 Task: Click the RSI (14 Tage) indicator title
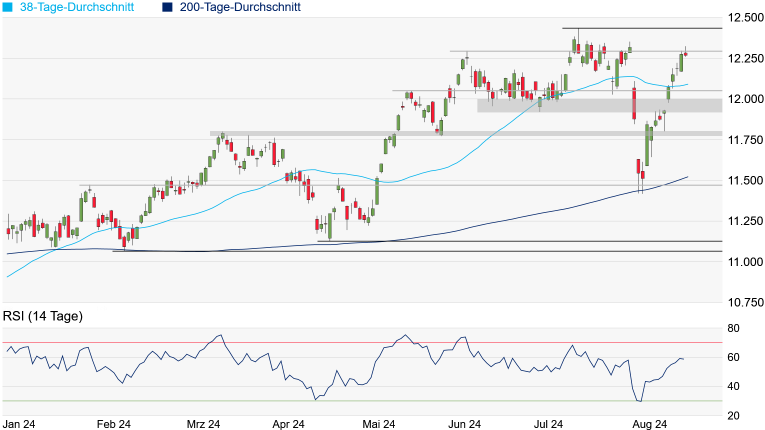(x=43, y=316)
